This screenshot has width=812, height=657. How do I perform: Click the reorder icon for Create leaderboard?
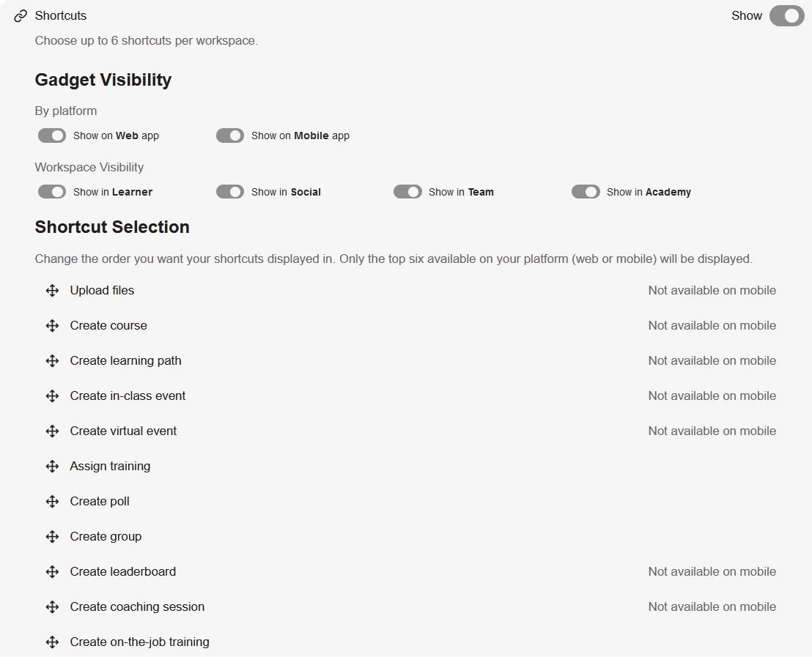tap(52, 571)
